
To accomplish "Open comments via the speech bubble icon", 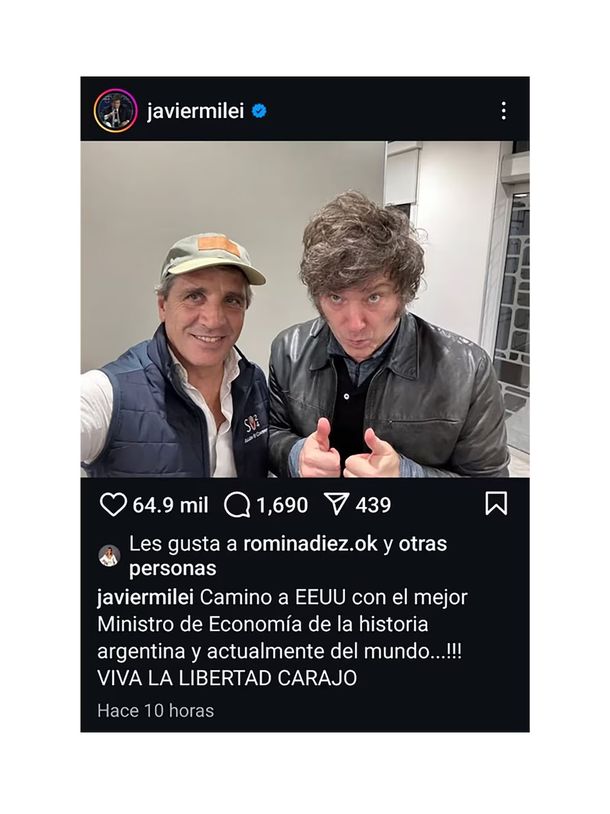I will pyautogui.click(x=237, y=505).
